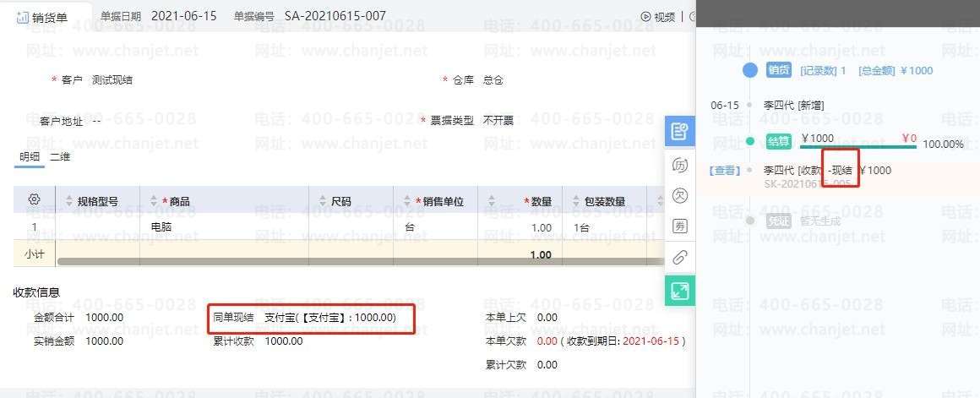This screenshot has width=980, height=398.
Task: Click the 实销金额 1000.00 value
Action: [105, 341]
